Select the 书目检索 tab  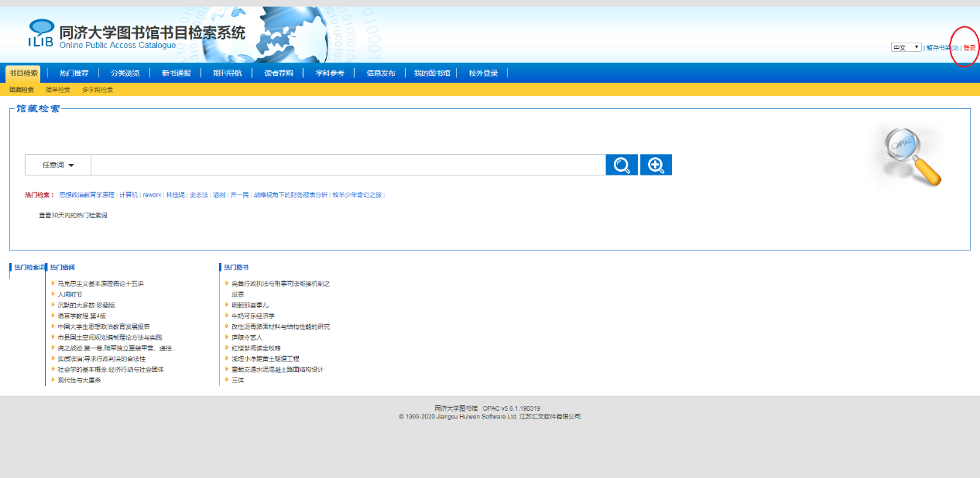23,73
